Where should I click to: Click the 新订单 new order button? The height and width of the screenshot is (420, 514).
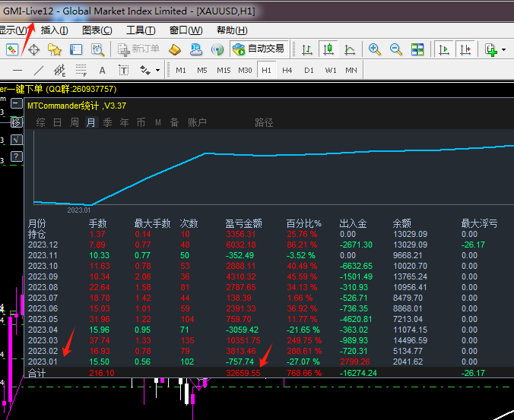[139, 49]
